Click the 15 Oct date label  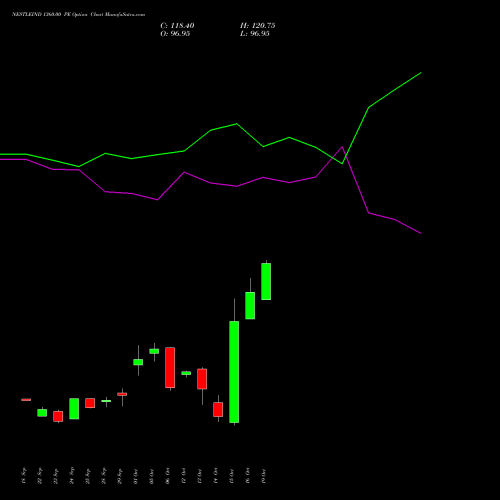point(232,476)
